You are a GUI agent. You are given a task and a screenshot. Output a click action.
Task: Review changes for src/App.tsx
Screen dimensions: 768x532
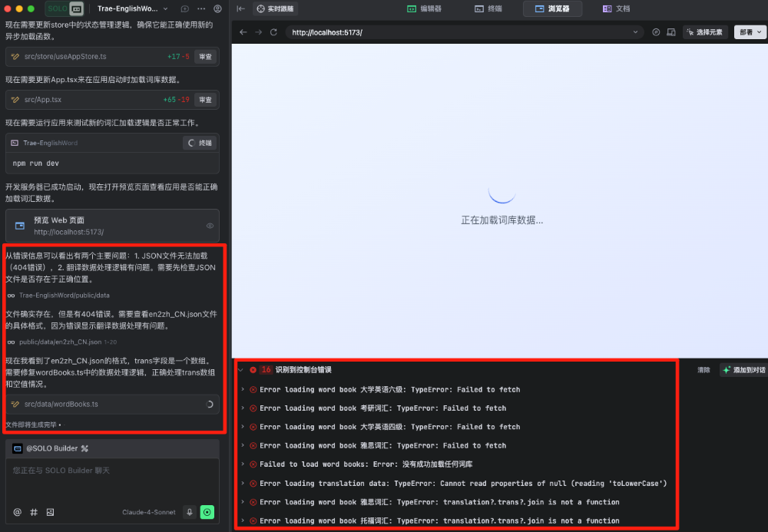click(205, 100)
